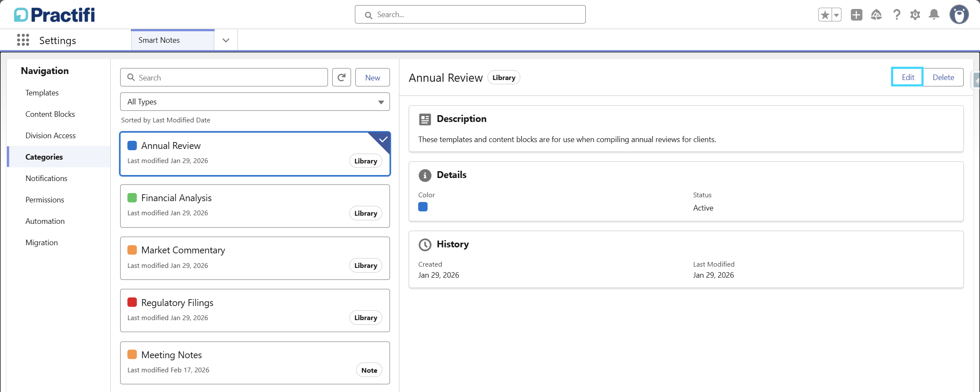Click the Details info icon
Image resolution: width=980 pixels, height=392 pixels.
point(425,175)
